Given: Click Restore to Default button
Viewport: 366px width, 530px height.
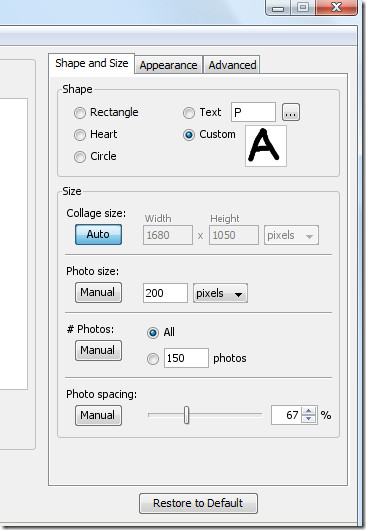Looking at the screenshot, I should pos(198,503).
